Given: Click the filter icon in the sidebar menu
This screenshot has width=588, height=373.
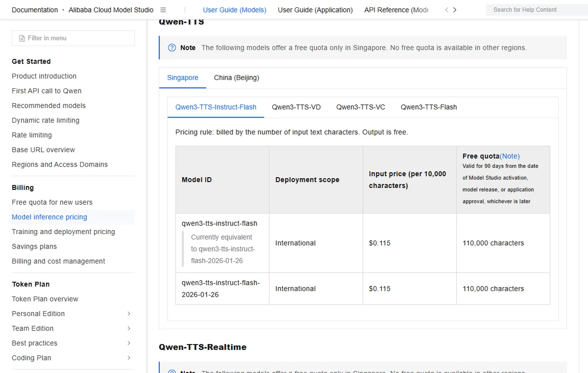Looking at the screenshot, I should 22,38.
